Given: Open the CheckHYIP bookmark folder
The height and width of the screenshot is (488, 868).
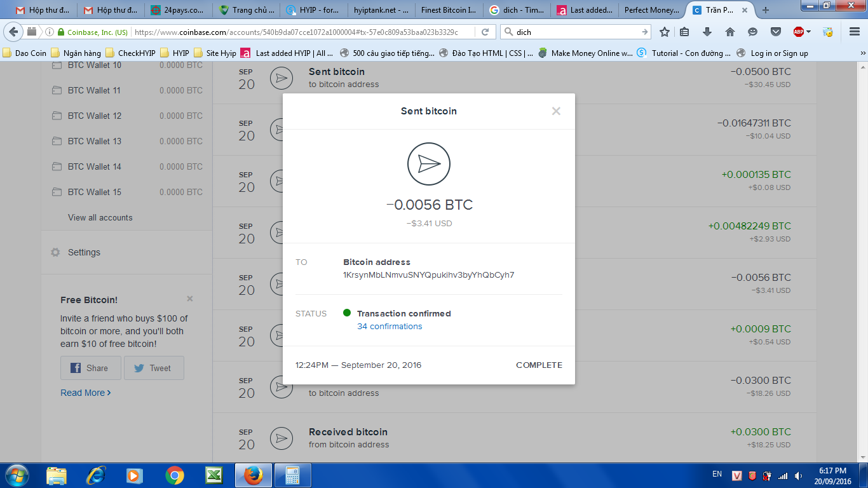Looking at the screenshot, I should coord(131,53).
